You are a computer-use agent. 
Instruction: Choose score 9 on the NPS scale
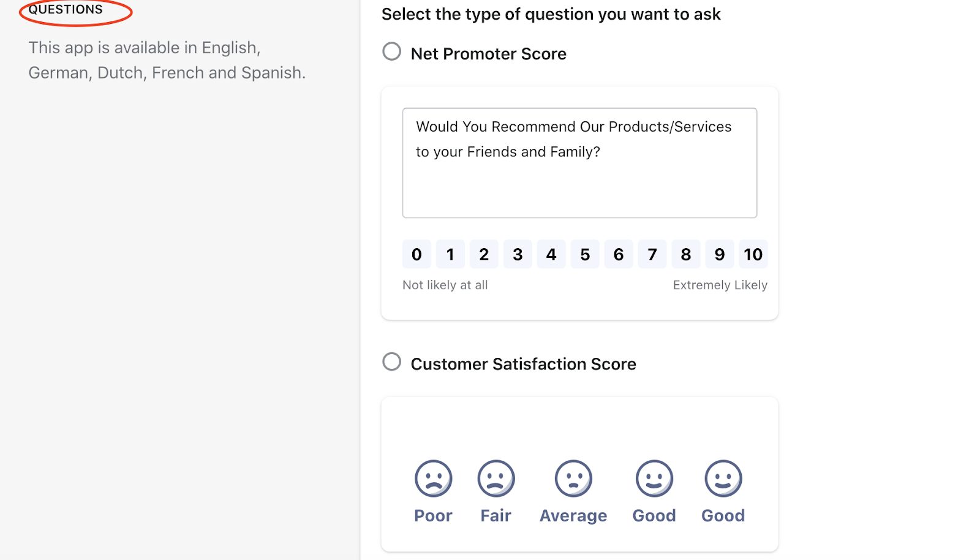[x=720, y=254]
